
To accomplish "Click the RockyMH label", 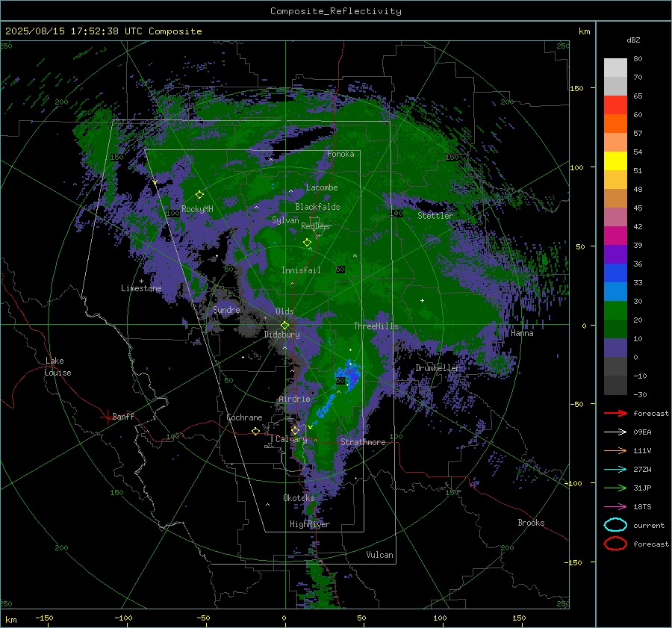I will [x=197, y=209].
